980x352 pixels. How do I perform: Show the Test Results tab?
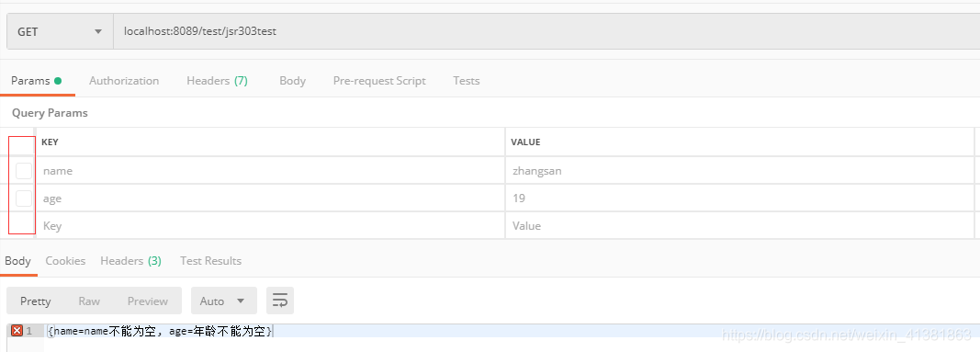(210, 261)
